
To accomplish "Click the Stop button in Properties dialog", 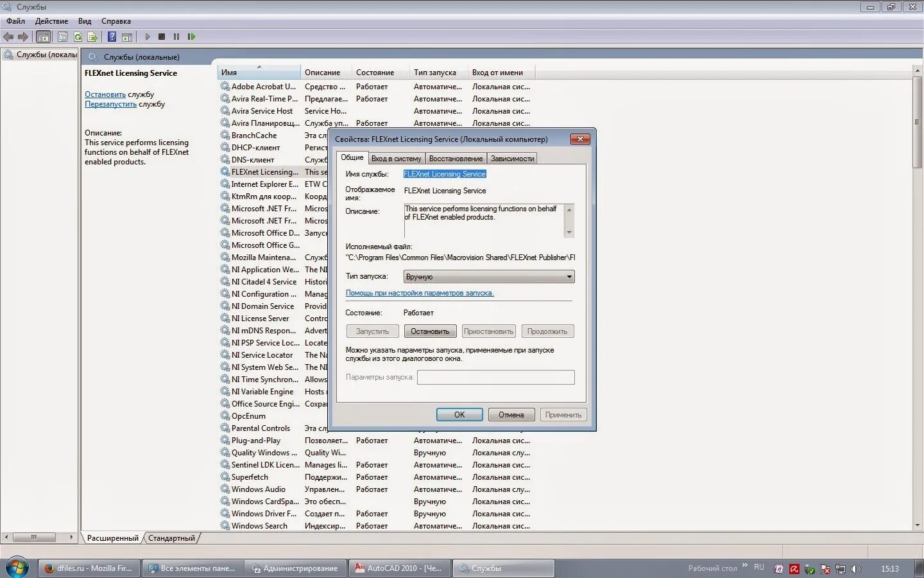I will tap(430, 331).
